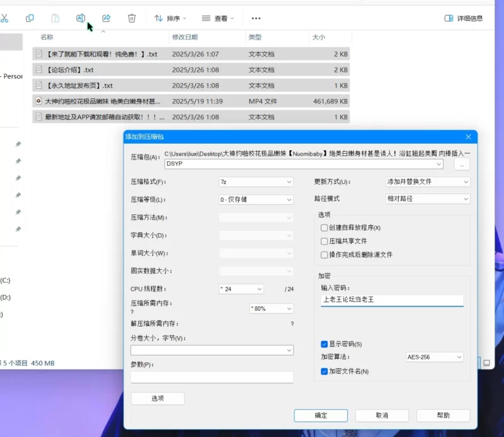504x437 pixels.
Task: Open the CPU 线程数 24 dropdown
Action: (241, 289)
